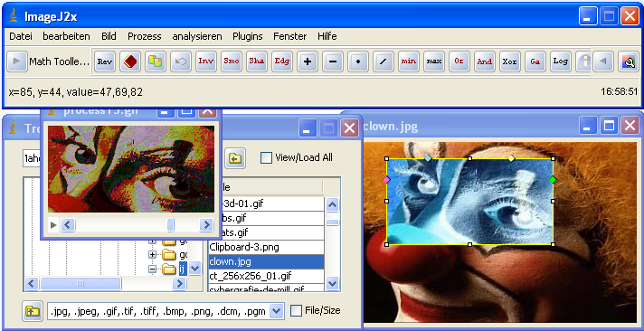Apply the Smo smooth tool

232,61
